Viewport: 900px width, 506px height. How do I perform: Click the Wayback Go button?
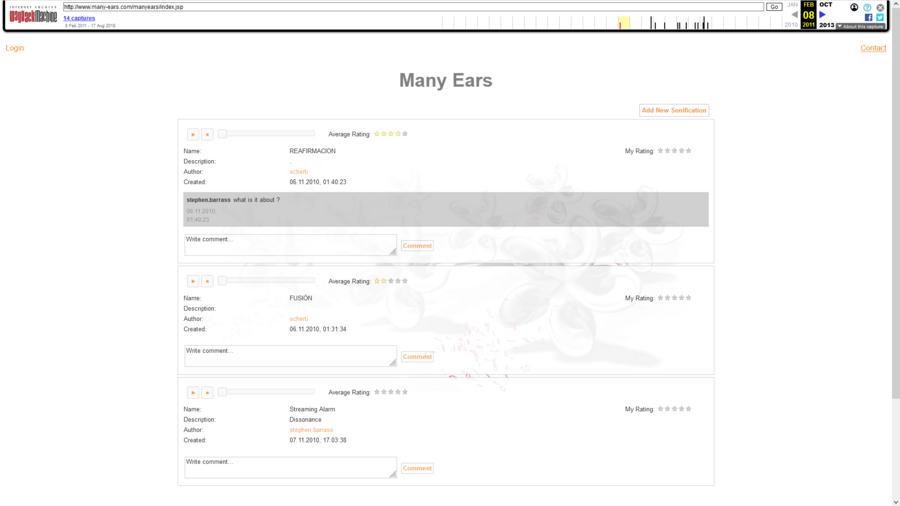[x=774, y=7]
